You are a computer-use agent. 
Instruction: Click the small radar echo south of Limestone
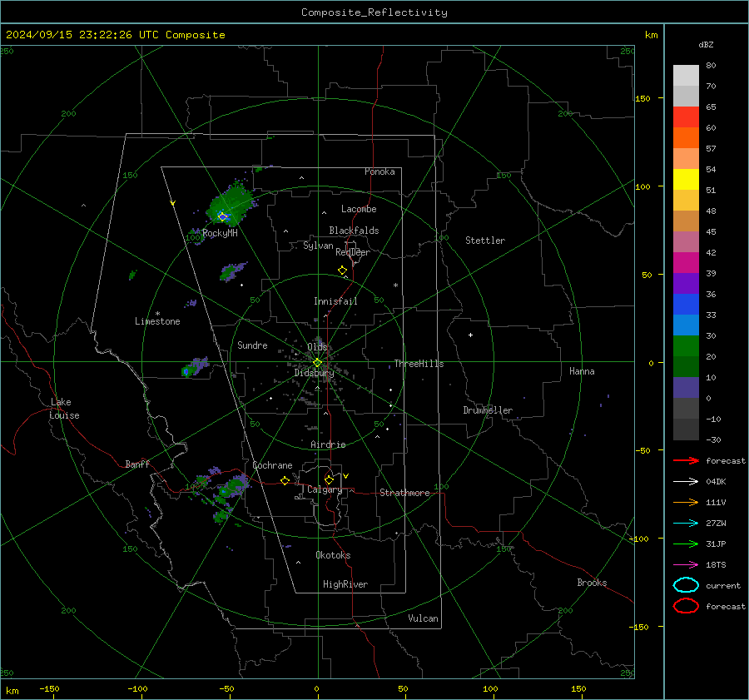[195, 366]
